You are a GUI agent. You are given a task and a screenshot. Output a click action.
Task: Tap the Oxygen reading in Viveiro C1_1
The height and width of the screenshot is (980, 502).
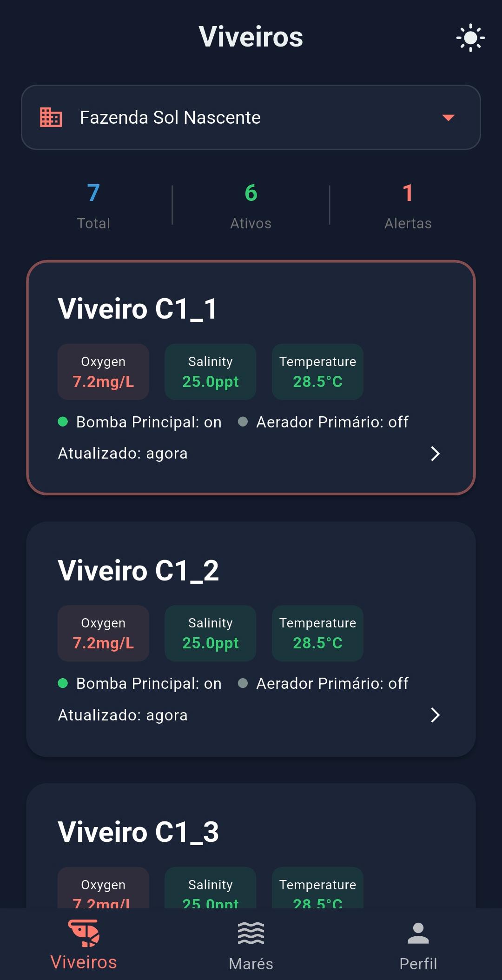[103, 372]
